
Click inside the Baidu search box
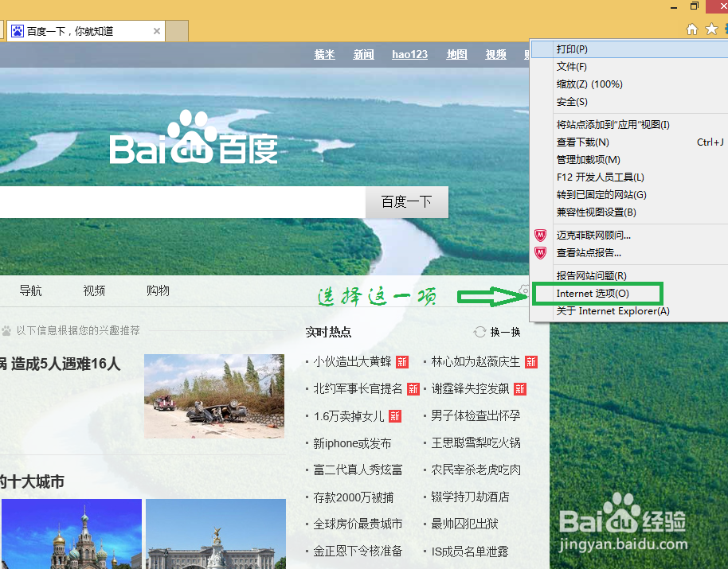183,202
